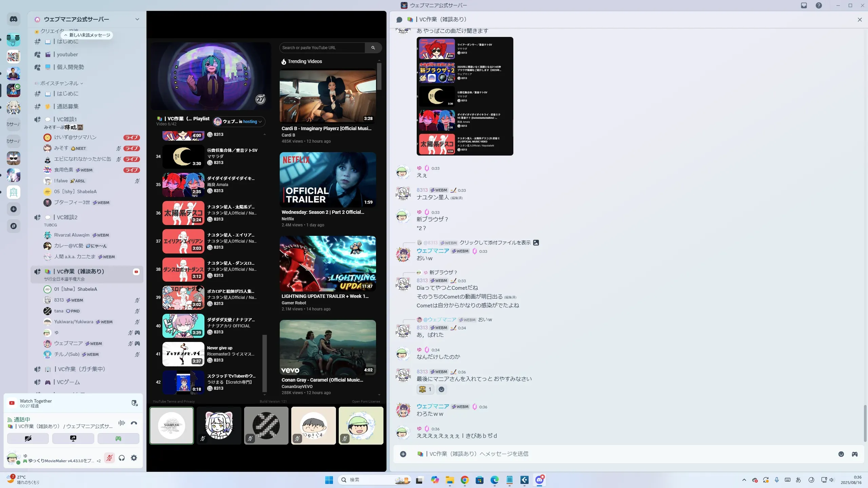
Task: Open the Discord inbox icon
Action: [804, 5]
